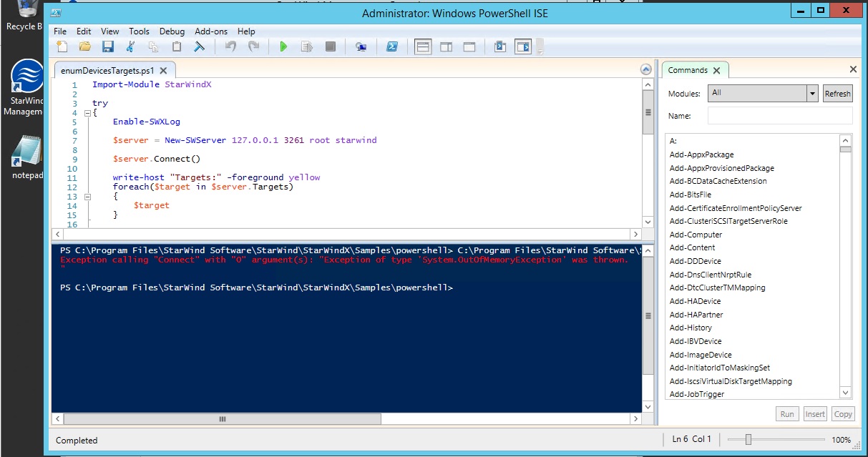Viewport: 868px width, 457px height.
Task: Open New Remote PowerShell Tab icon
Action: [x=361, y=46]
